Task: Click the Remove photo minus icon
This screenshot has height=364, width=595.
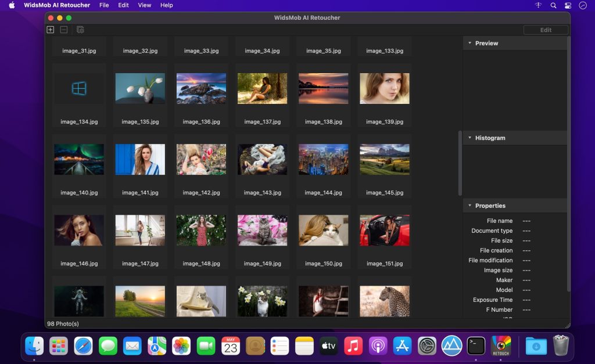Action: click(x=65, y=29)
